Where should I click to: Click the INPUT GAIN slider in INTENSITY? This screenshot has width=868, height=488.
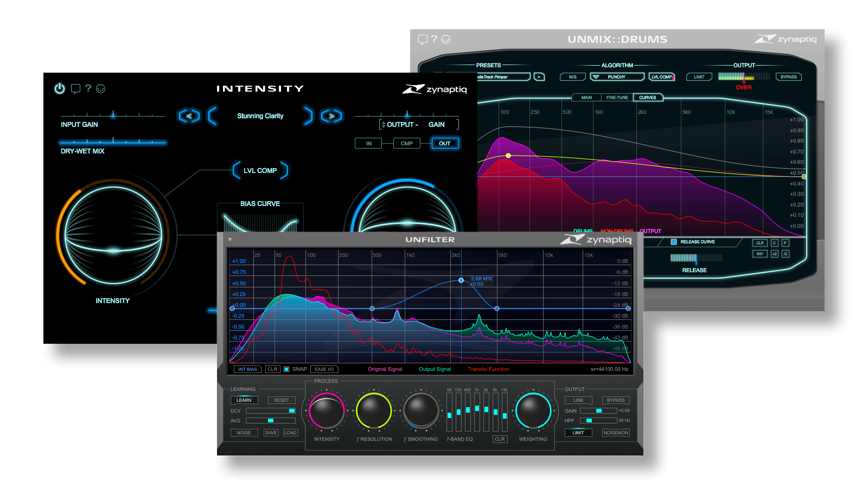coord(113,115)
